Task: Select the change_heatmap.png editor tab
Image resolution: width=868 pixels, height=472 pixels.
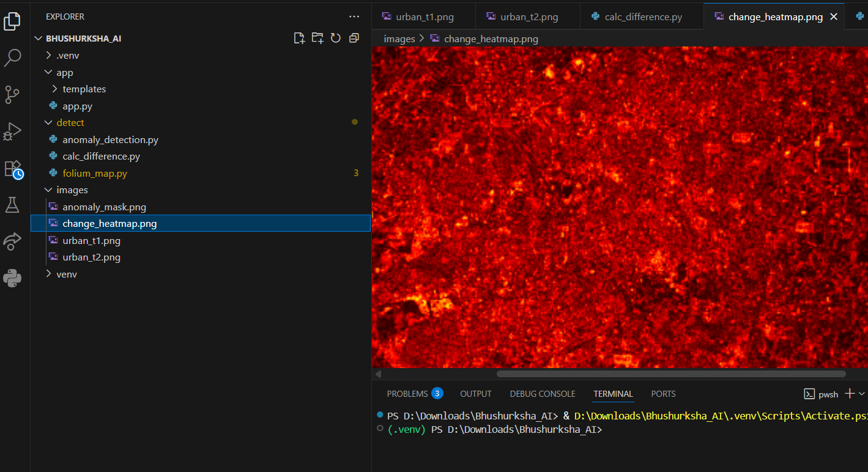Action: pyautogui.click(x=774, y=17)
